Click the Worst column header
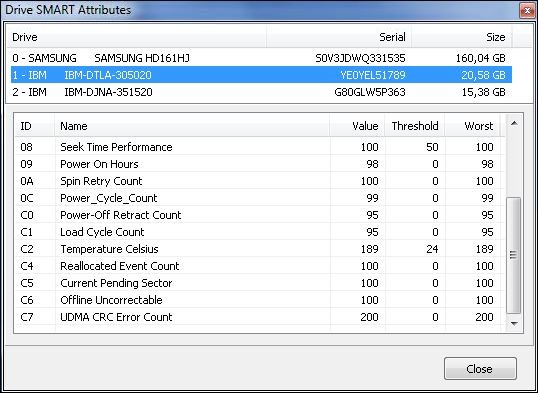 pos(472,126)
